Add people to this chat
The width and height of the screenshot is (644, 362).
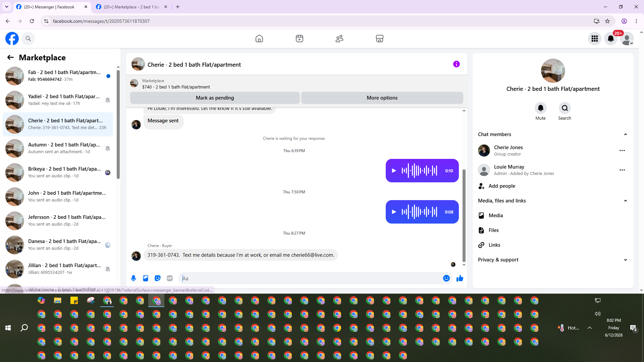pos(553,186)
